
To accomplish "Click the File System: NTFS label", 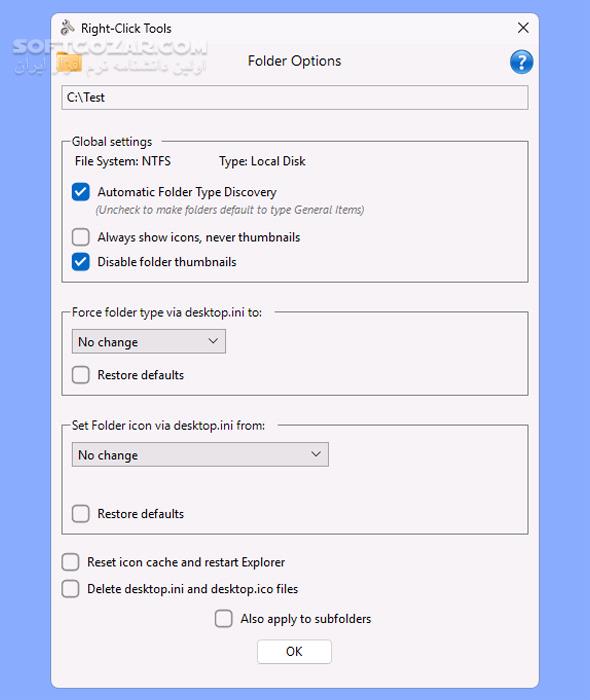I will pos(123,161).
